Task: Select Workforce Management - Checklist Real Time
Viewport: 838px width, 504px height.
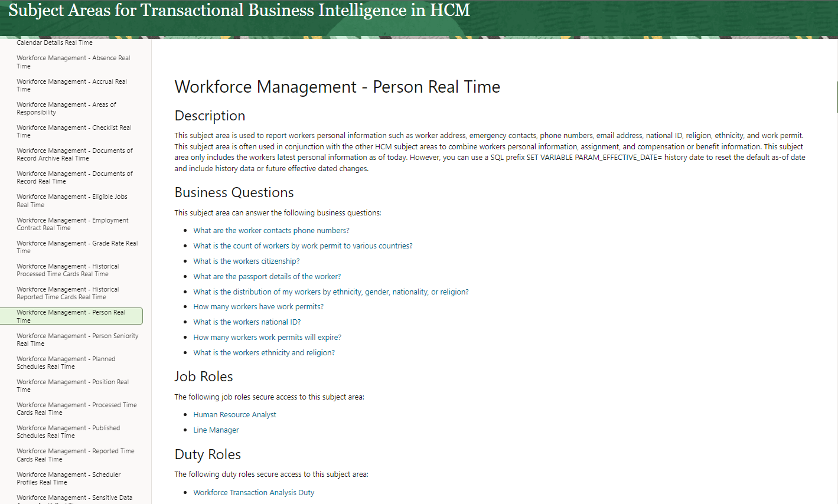Action: point(73,131)
